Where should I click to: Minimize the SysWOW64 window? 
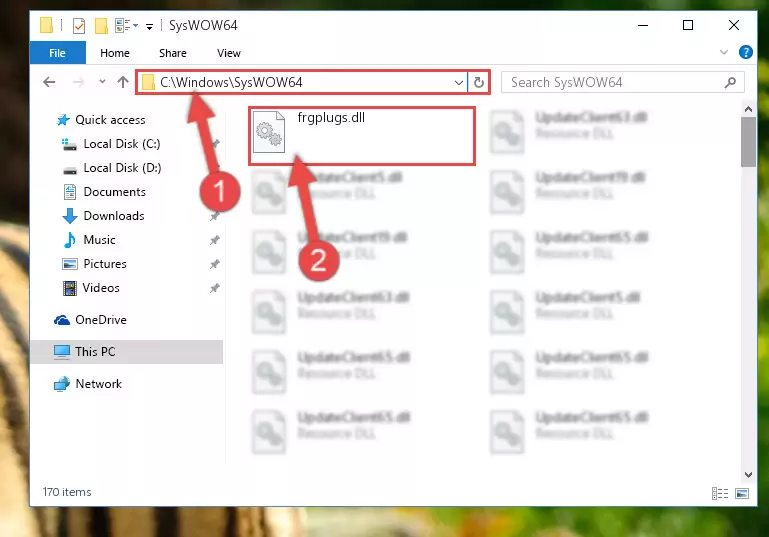[643, 25]
